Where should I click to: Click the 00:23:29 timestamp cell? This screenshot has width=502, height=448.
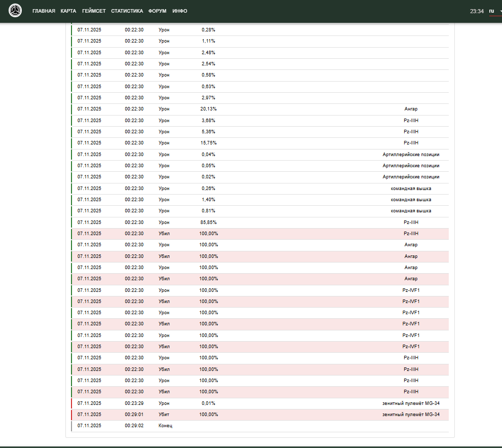pos(134,403)
